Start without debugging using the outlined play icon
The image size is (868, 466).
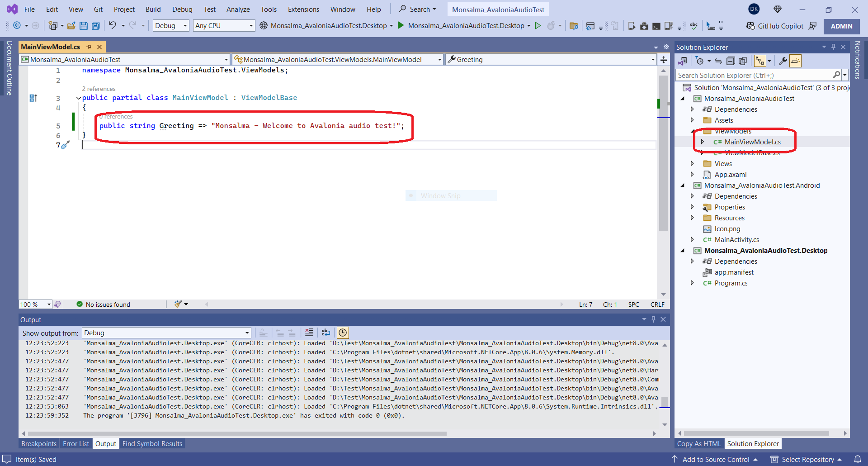point(538,26)
